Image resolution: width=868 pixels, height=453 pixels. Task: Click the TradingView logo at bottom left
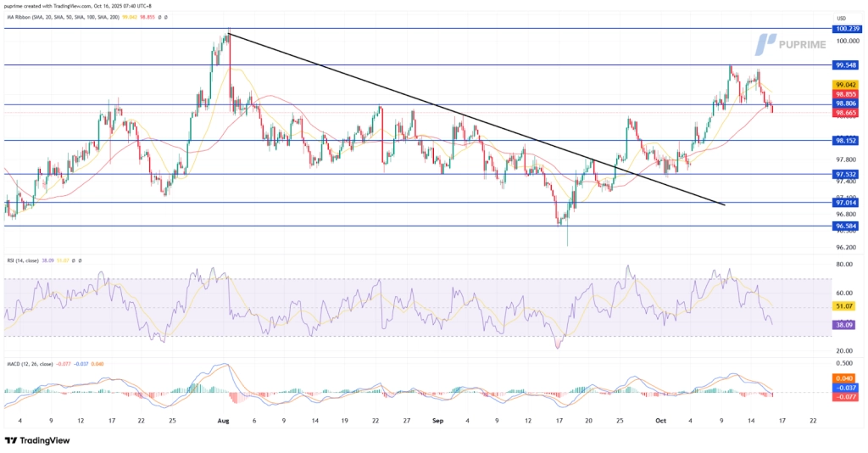click(37, 440)
